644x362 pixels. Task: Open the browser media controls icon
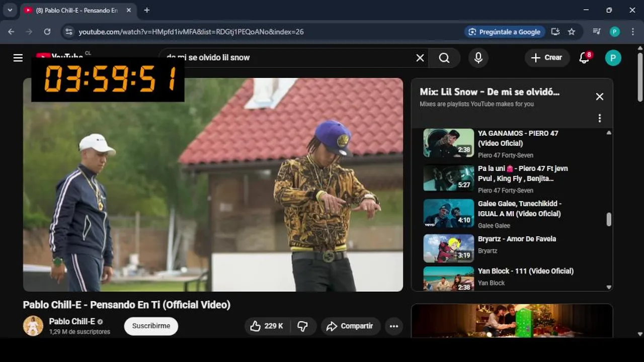[597, 32]
